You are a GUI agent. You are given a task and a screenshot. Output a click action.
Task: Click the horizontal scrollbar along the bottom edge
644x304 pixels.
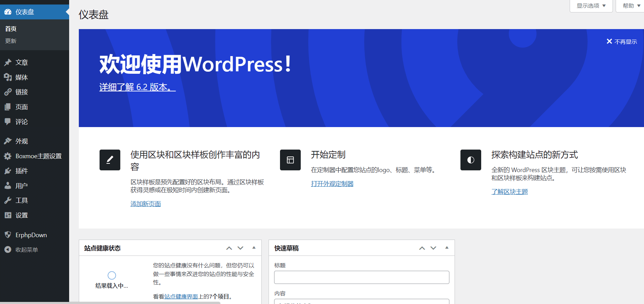pos(110,303)
